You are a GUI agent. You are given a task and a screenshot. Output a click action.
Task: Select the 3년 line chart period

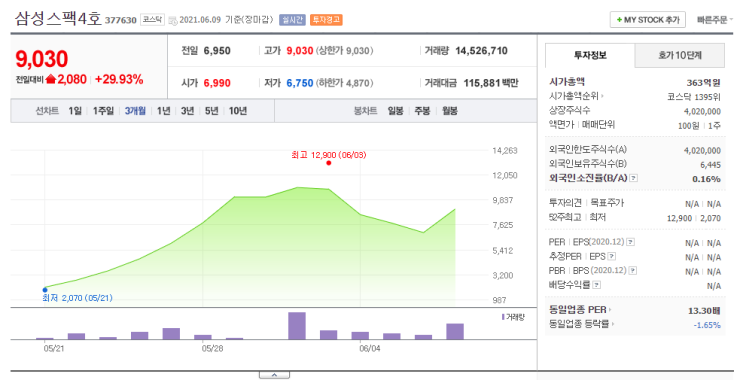[188, 111]
